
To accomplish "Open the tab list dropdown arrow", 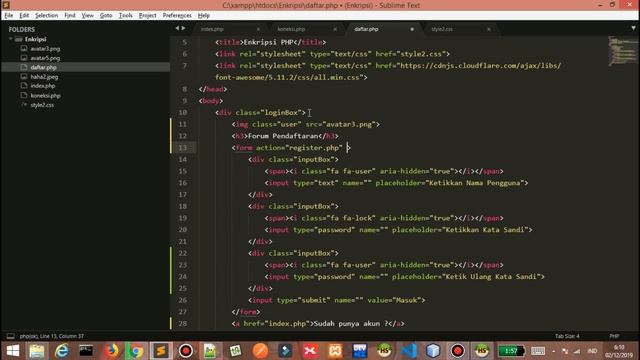I will (633, 28).
